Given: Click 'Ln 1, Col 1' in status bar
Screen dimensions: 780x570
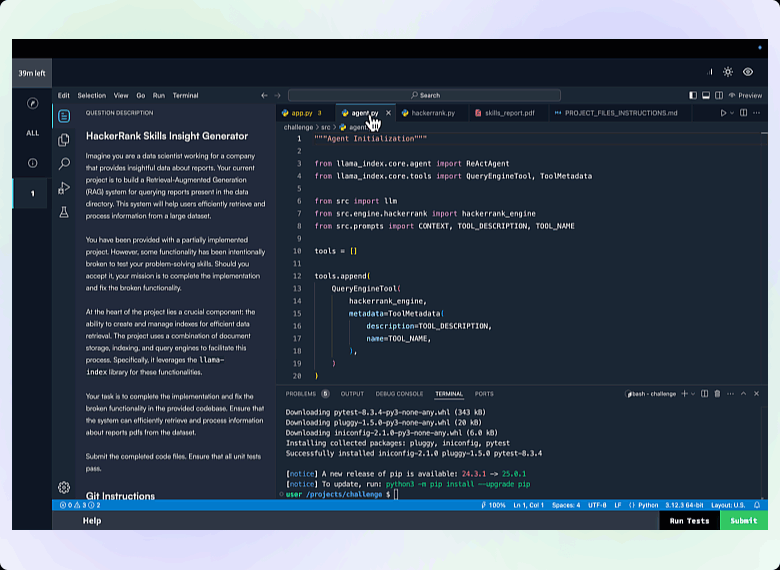Looking at the screenshot, I should click(528, 505).
